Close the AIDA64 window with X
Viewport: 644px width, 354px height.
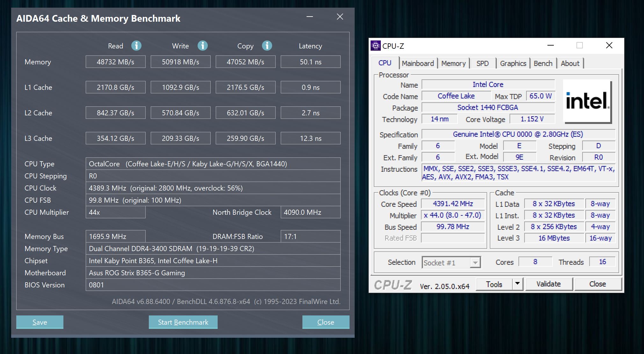[340, 17]
